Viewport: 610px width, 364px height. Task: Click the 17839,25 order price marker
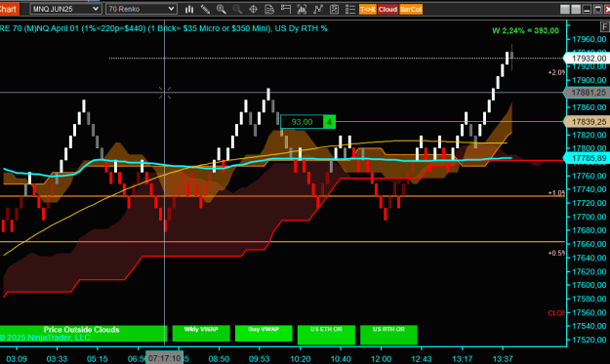588,122
